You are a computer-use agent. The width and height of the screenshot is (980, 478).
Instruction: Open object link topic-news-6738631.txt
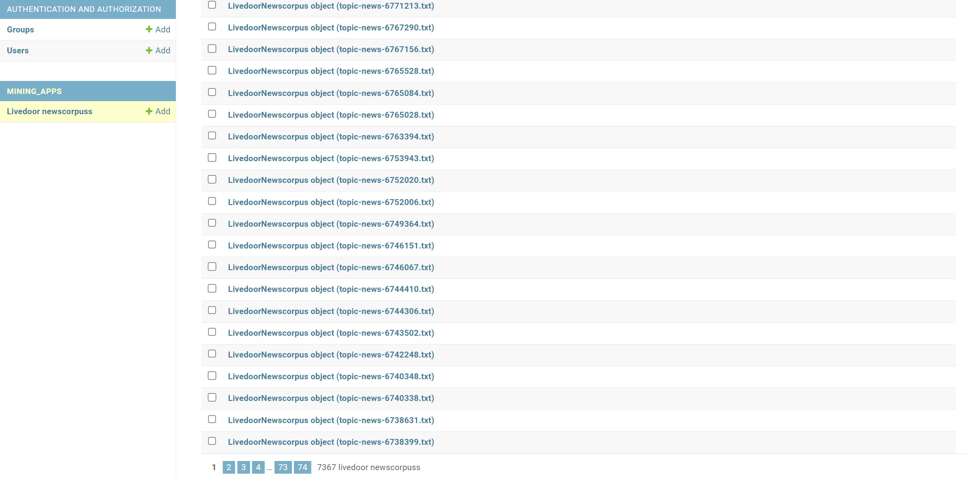coord(331,420)
